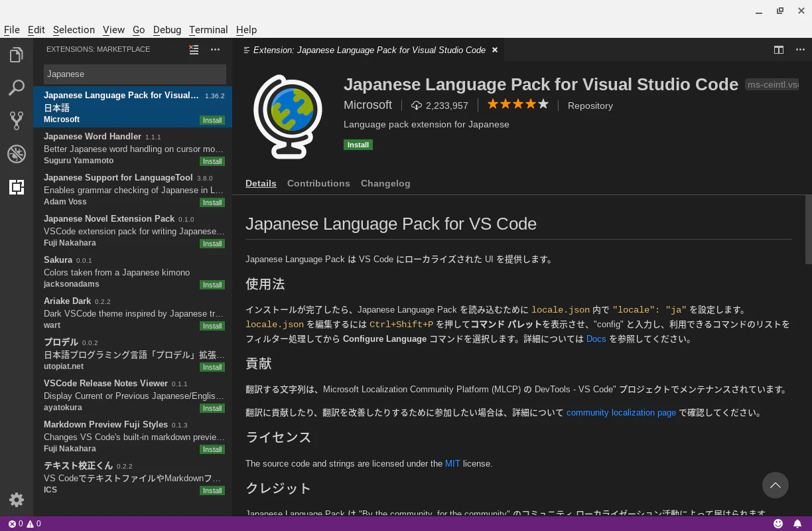Open notifications bell in status bar
The image size is (812, 531).
tap(796, 524)
